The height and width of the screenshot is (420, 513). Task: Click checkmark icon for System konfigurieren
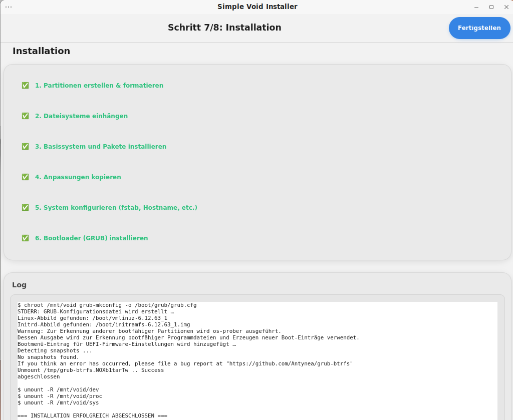(25, 208)
